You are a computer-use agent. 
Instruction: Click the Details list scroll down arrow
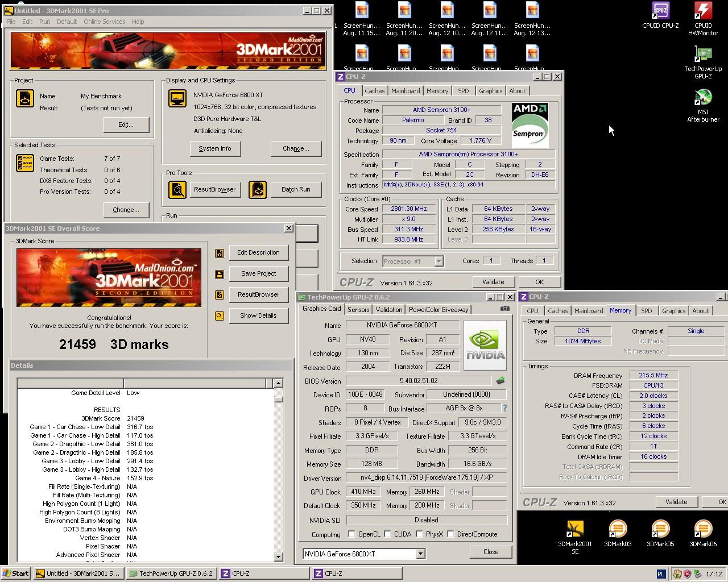pos(278,557)
